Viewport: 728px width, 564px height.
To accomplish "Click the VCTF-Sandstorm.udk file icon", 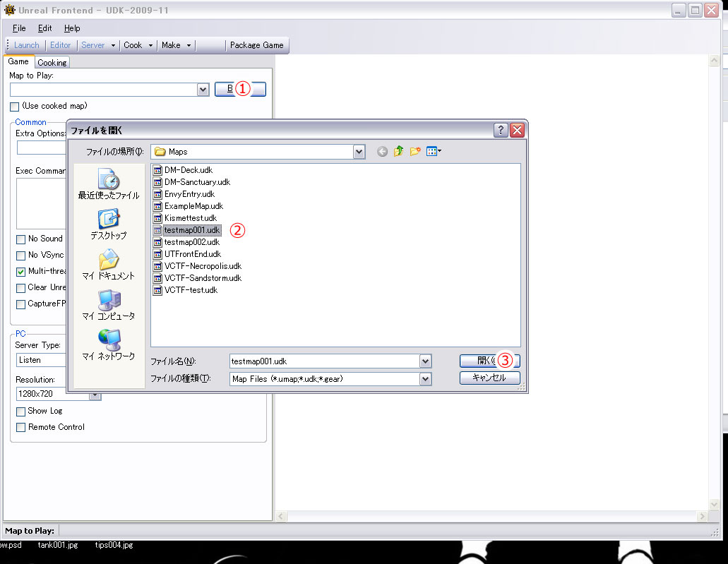I will [158, 278].
